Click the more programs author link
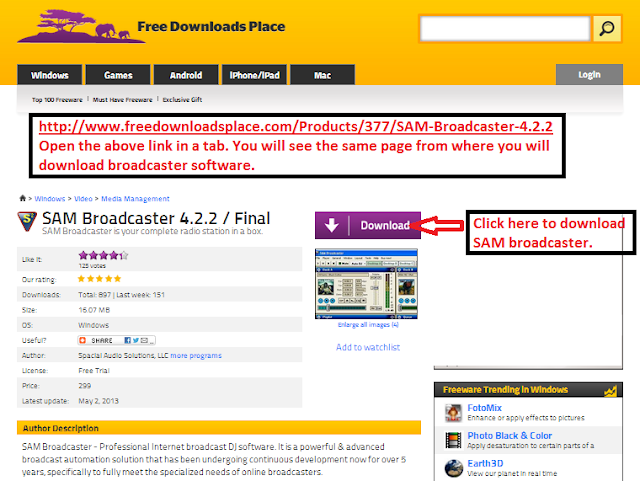This screenshot has width=640, height=481. 196,356
